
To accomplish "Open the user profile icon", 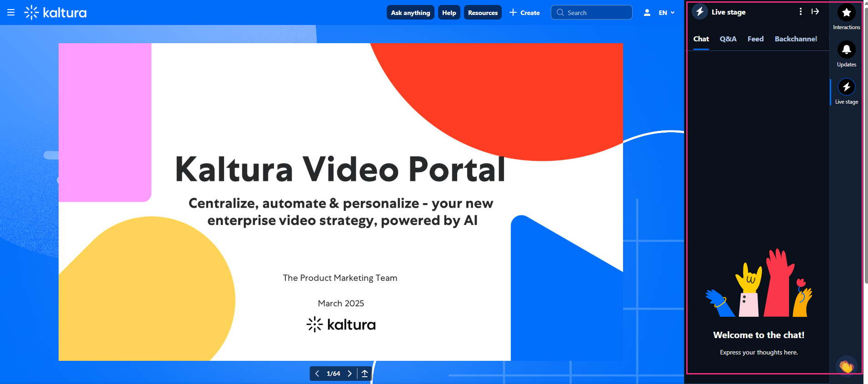I will (647, 13).
